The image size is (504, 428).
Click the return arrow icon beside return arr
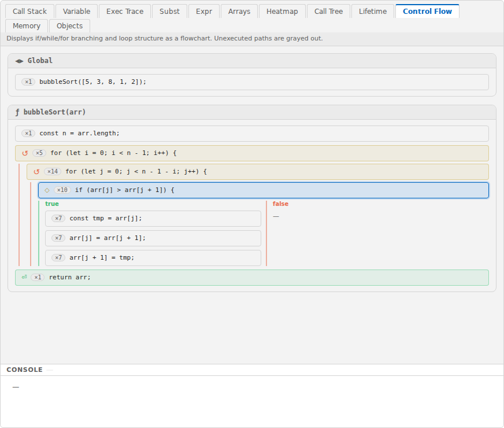coord(24,277)
